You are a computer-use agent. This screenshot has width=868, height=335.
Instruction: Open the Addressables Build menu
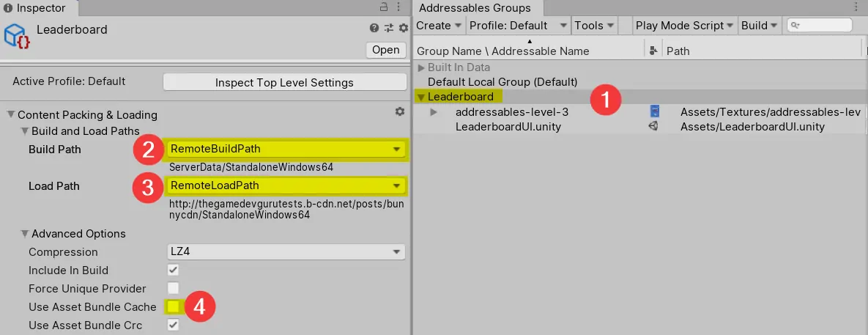tap(759, 26)
